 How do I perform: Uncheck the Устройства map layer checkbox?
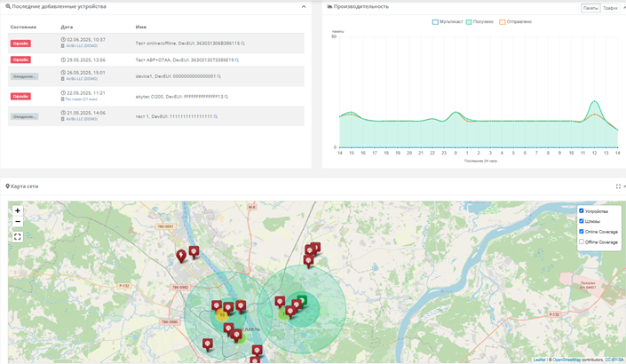(x=582, y=211)
